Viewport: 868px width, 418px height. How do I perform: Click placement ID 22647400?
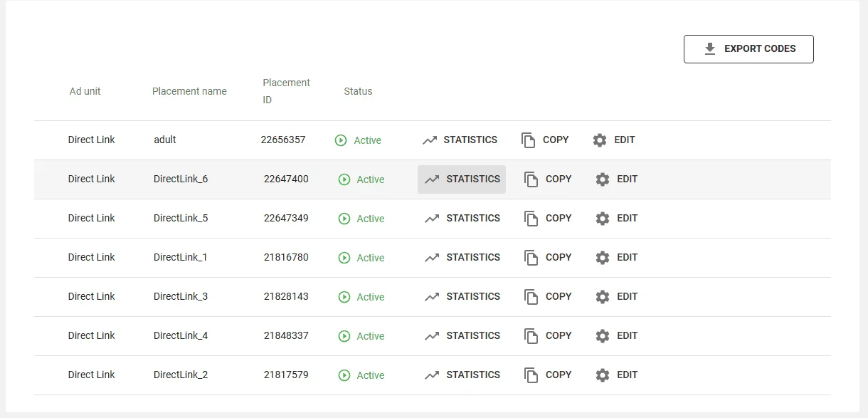tap(286, 179)
